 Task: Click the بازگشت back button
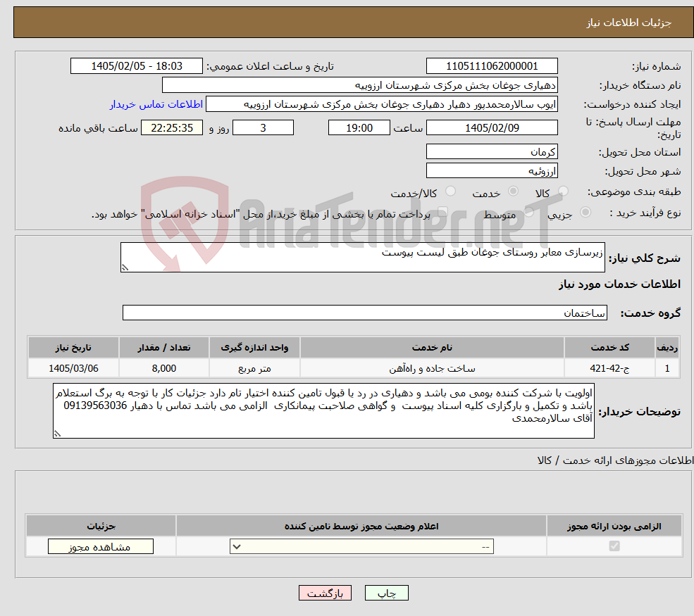325,593
